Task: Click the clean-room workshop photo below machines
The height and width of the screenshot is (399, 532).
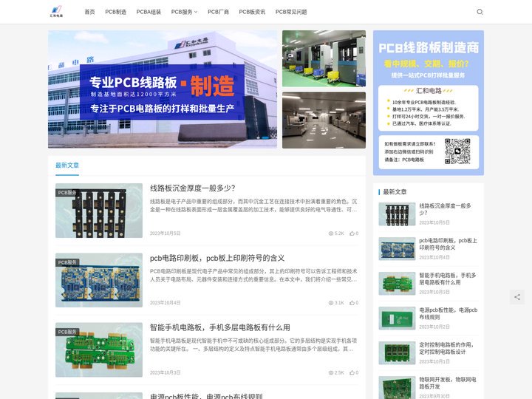Action: [x=324, y=120]
